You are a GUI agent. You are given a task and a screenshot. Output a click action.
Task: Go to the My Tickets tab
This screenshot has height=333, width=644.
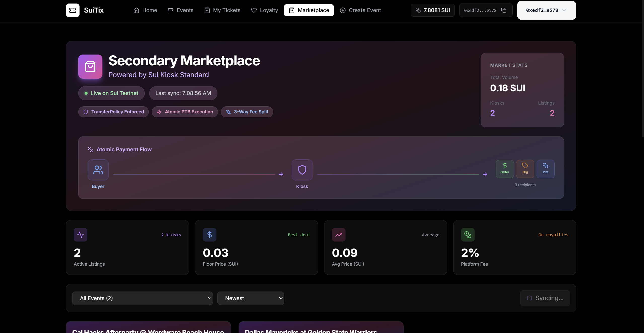tap(222, 10)
